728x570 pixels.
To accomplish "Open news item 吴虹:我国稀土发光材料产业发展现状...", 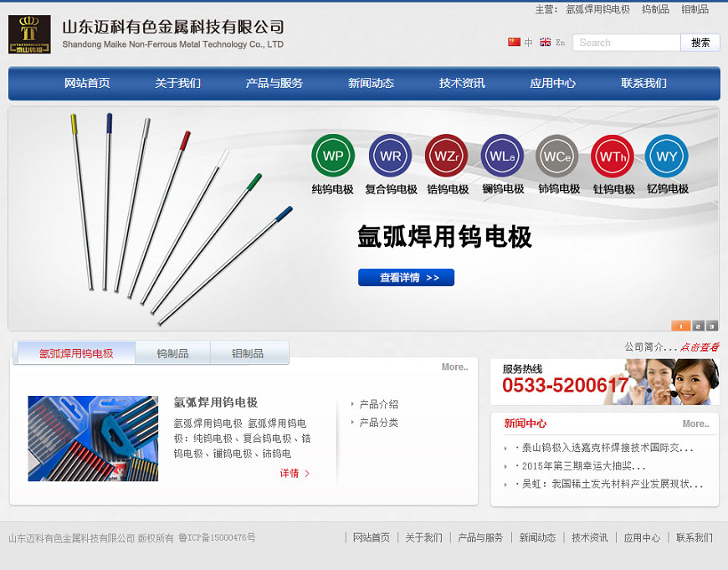I will [612, 484].
